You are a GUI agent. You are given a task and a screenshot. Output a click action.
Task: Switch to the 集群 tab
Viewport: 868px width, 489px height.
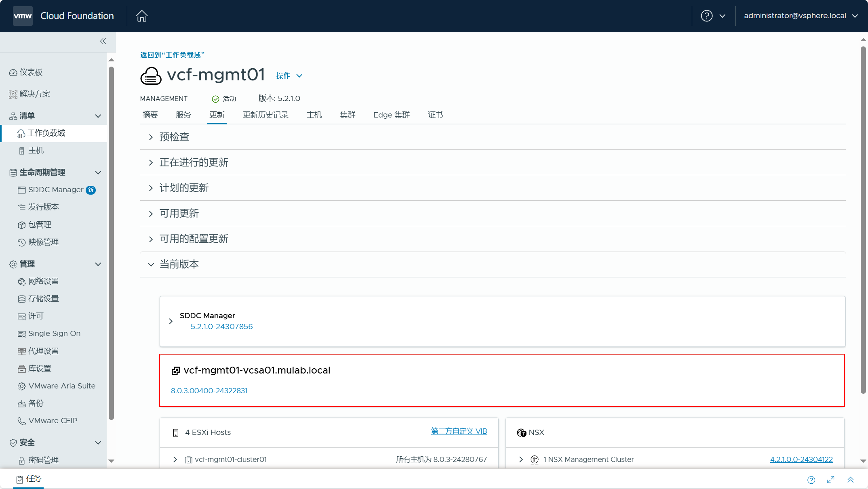tap(348, 115)
